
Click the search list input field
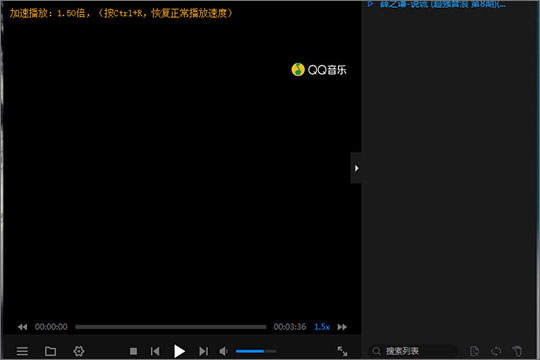coord(413,351)
